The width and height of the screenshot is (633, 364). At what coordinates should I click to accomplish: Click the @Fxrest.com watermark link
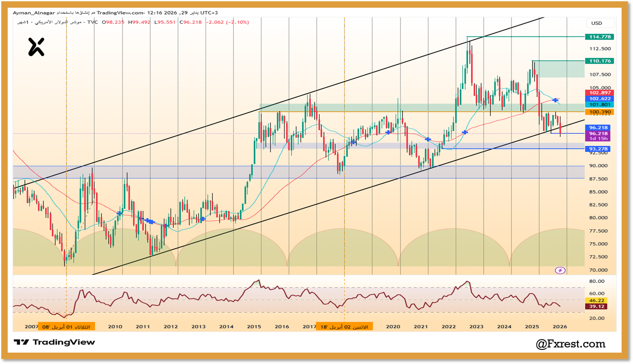pos(571,345)
